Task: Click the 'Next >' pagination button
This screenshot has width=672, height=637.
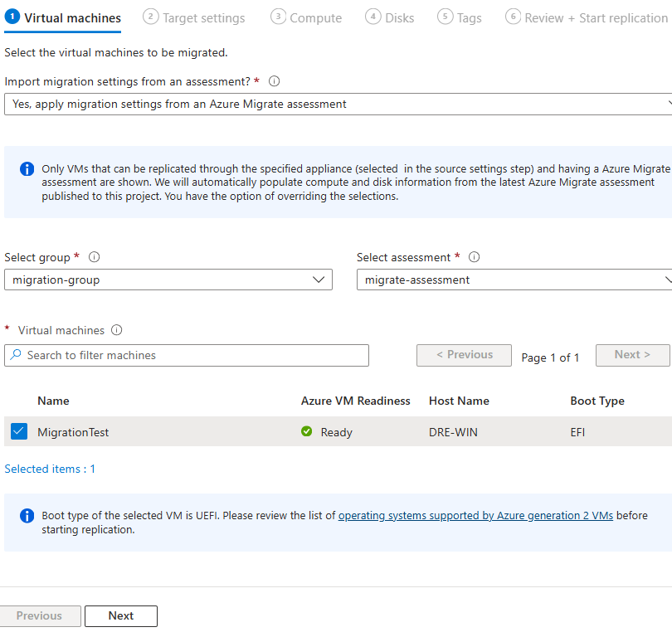Action: click(x=632, y=355)
